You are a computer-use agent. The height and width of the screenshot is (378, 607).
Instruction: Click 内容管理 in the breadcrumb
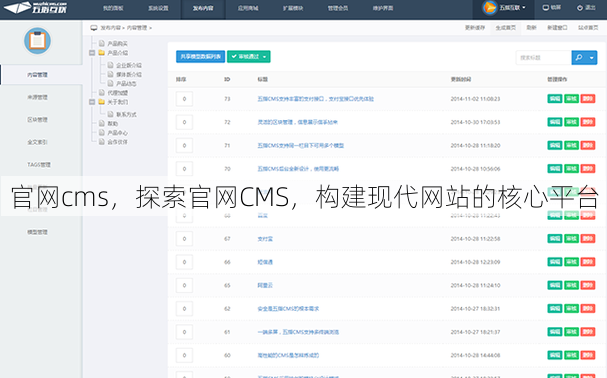point(137,28)
